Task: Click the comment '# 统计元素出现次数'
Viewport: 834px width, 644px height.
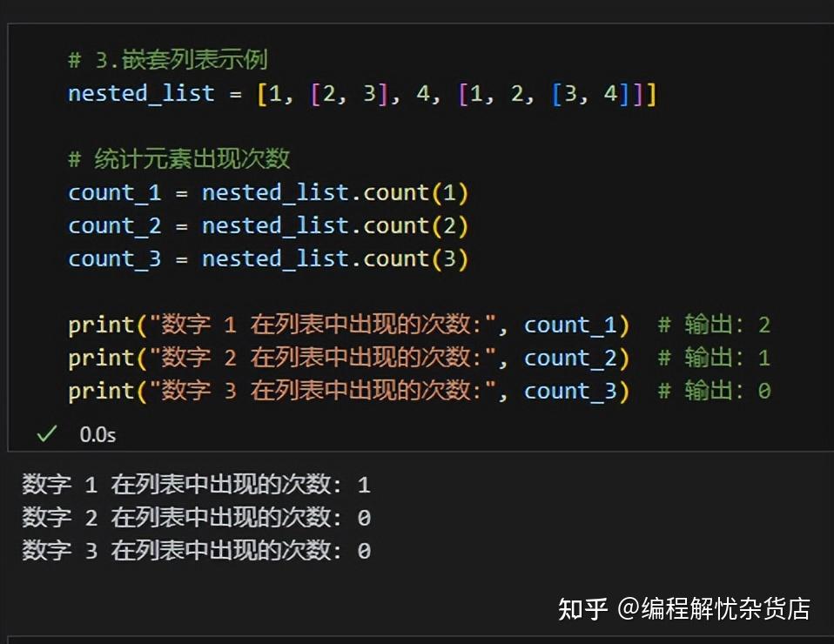Action: click(x=179, y=158)
